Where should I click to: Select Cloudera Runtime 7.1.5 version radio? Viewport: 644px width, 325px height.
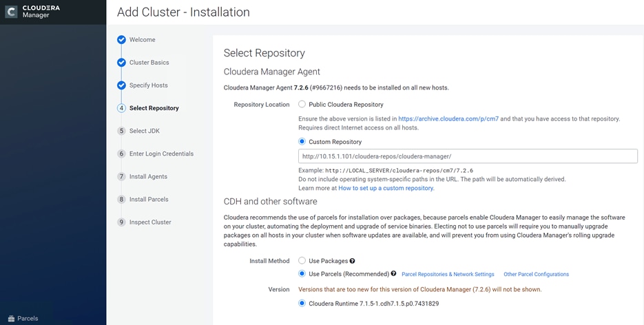(302, 303)
